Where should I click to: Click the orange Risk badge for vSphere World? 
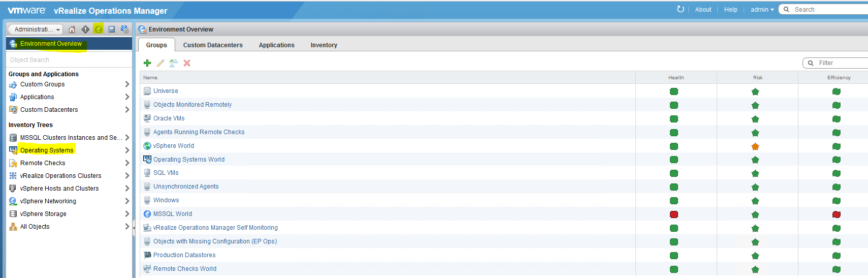pos(755,146)
